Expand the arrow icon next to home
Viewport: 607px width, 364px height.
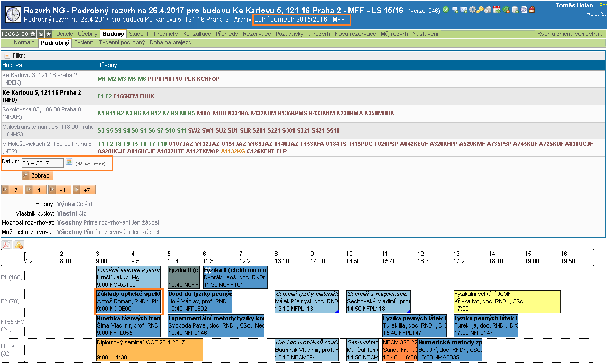(x=40, y=34)
